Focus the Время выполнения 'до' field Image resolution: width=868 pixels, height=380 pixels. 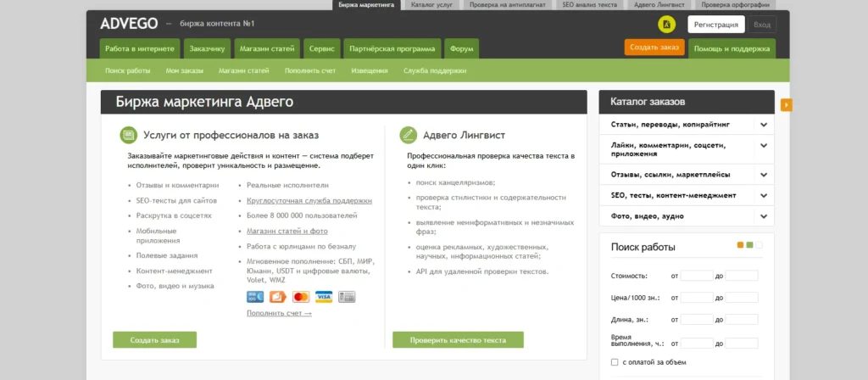click(x=741, y=344)
